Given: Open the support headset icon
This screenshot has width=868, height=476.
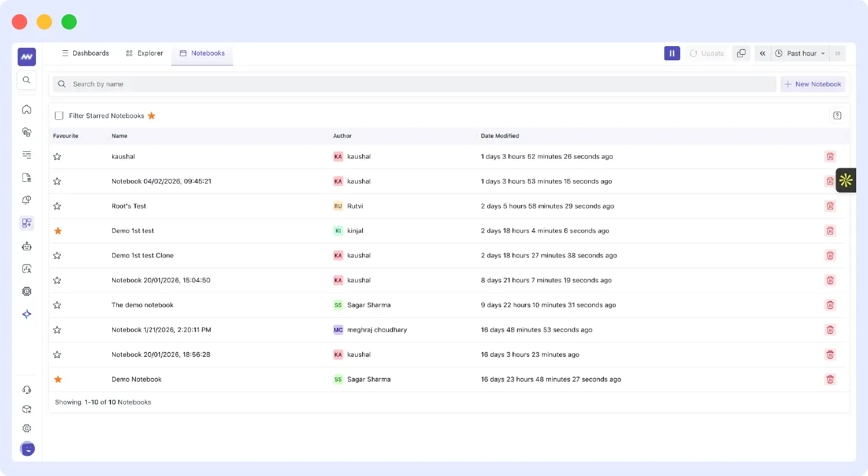Looking at the screenshot, I should pos(27,390).
